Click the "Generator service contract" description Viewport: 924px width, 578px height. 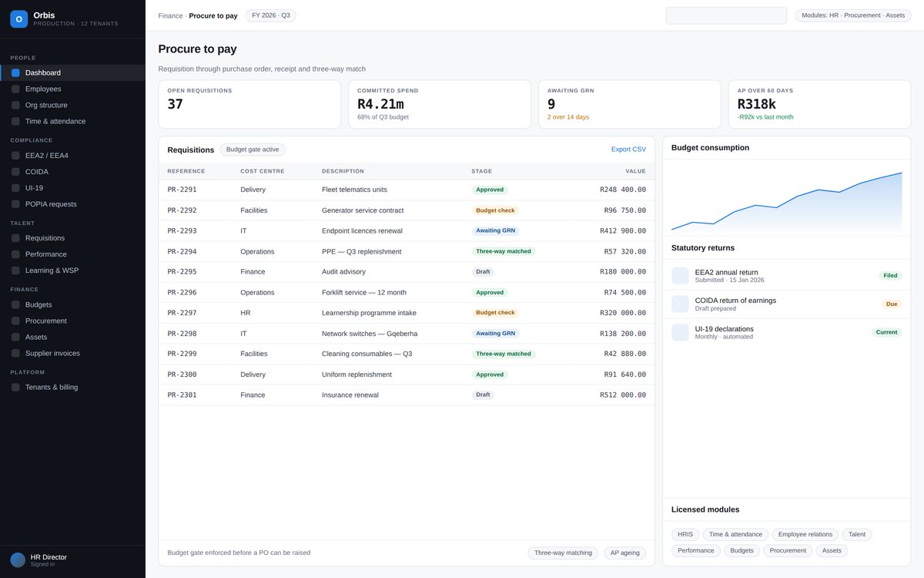[363, 210]
